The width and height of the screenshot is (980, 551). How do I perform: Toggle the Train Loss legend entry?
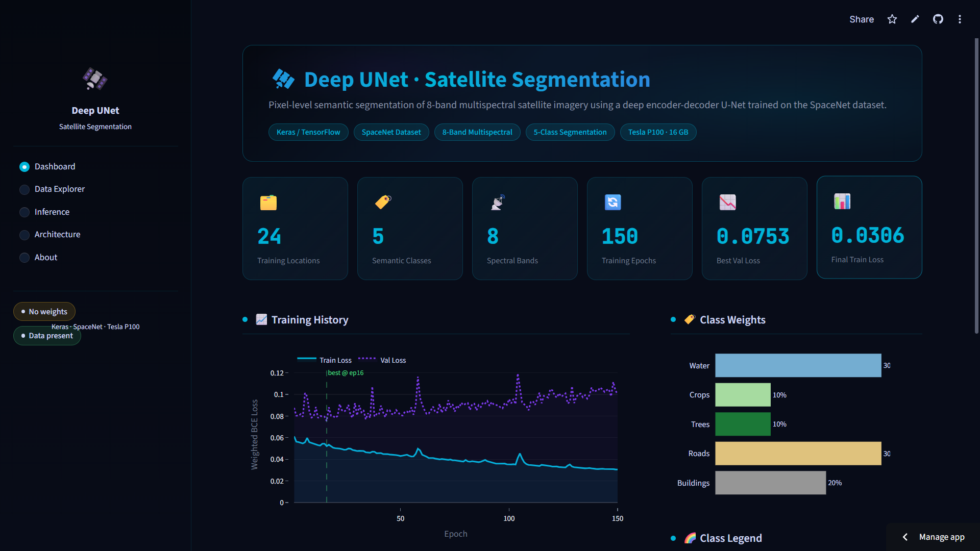coord(324,360)
